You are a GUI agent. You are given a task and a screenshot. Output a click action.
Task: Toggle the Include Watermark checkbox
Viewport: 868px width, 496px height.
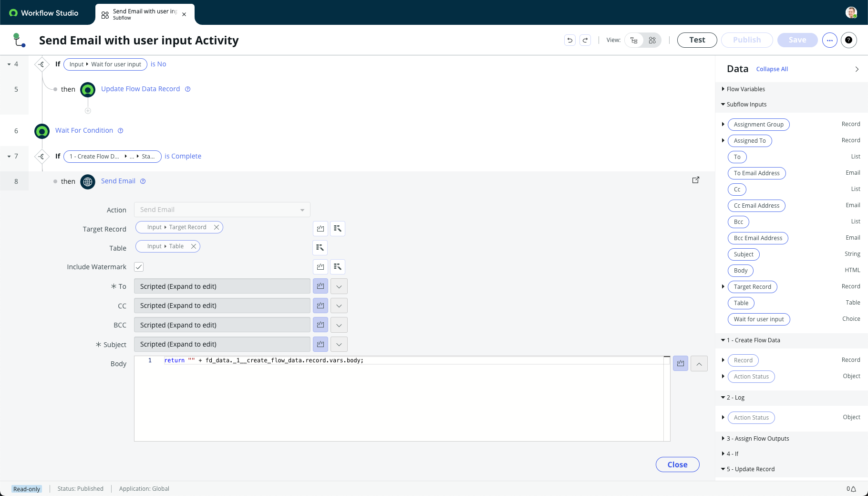point(139,267)
